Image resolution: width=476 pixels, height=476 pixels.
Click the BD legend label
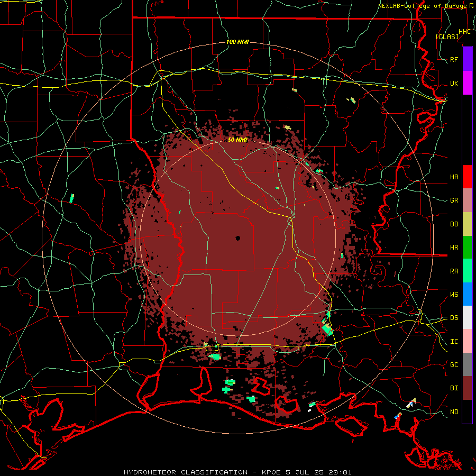[x=454, y=224]
